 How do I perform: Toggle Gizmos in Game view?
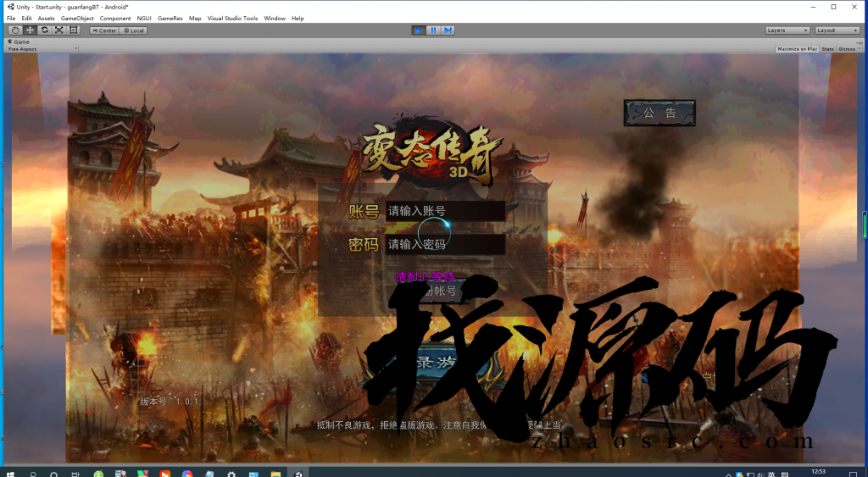845,49
